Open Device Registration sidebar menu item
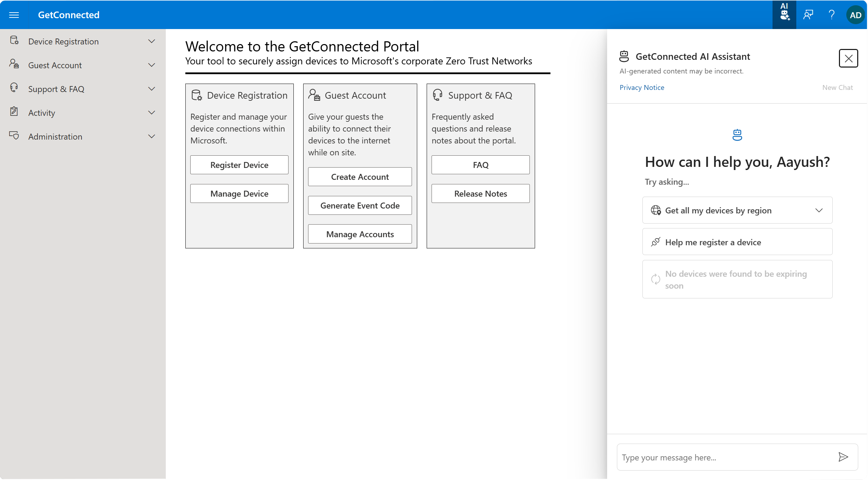Viewport: 868px width, 480px height. point(83,41)
